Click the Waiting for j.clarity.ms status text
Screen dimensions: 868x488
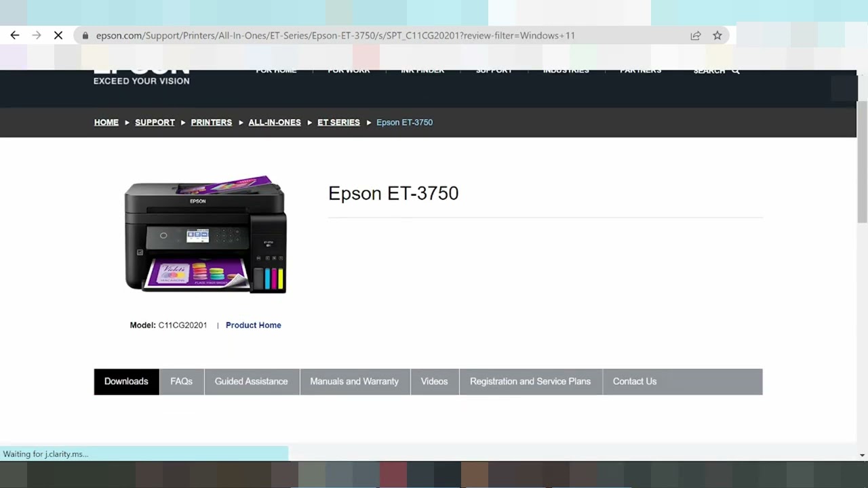click(x=45, y=454)
